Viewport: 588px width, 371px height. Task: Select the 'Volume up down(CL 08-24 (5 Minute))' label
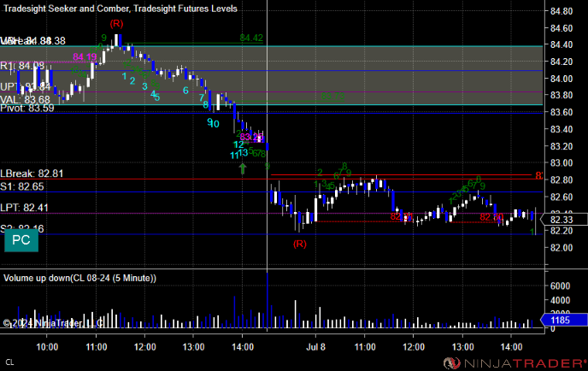click(x=79, y=278)
